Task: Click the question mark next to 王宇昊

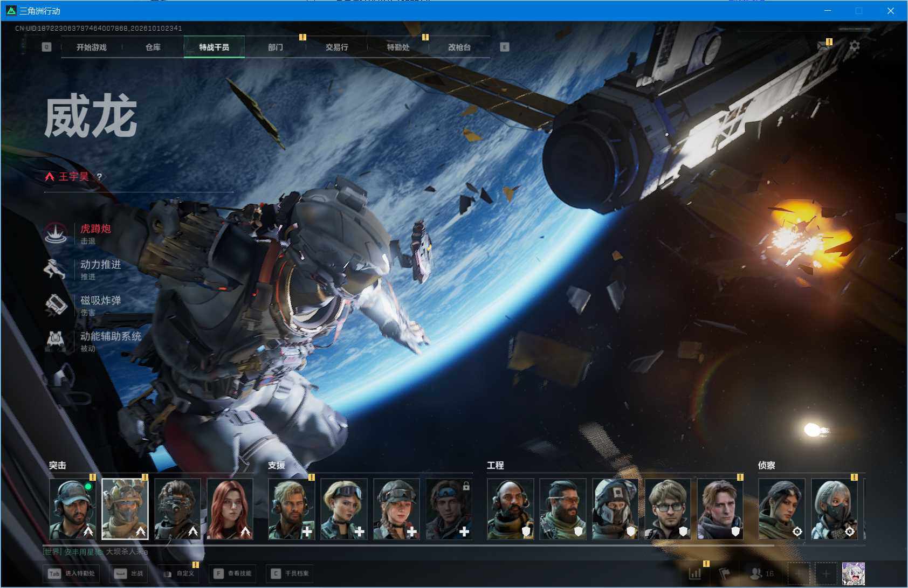Action: tap(99, 177)
